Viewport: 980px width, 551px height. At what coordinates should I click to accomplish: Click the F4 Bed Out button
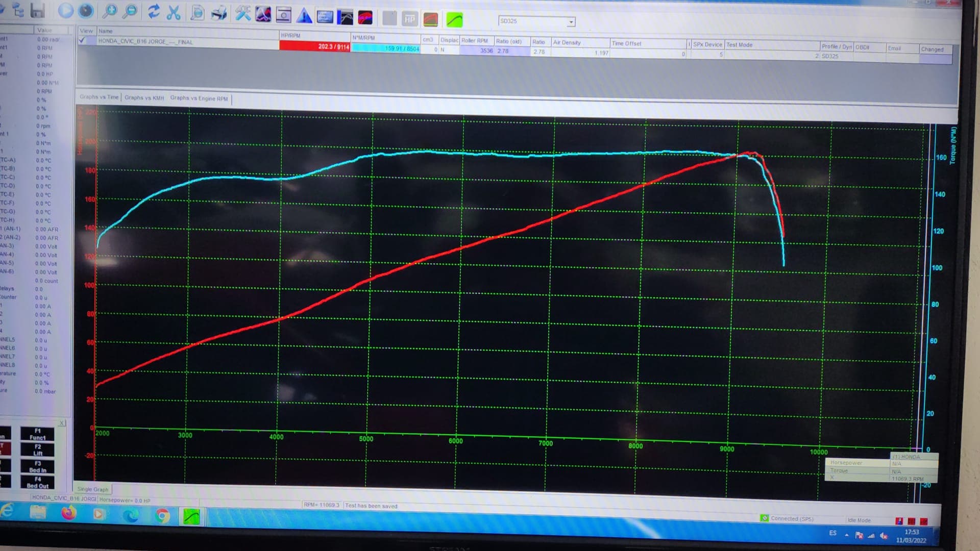tap(38, 483)
